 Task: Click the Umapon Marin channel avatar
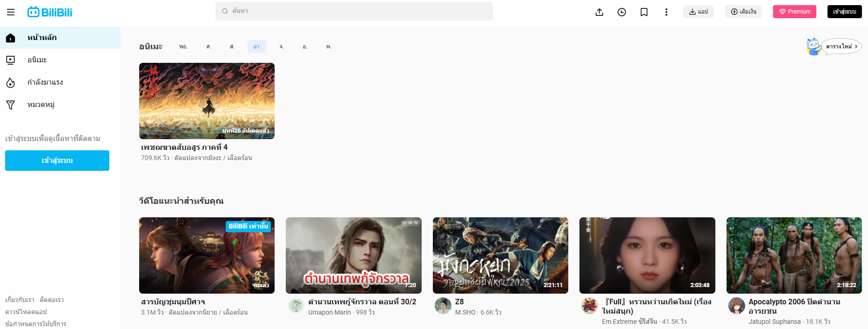pyautogui.click(x=296, y=306)
